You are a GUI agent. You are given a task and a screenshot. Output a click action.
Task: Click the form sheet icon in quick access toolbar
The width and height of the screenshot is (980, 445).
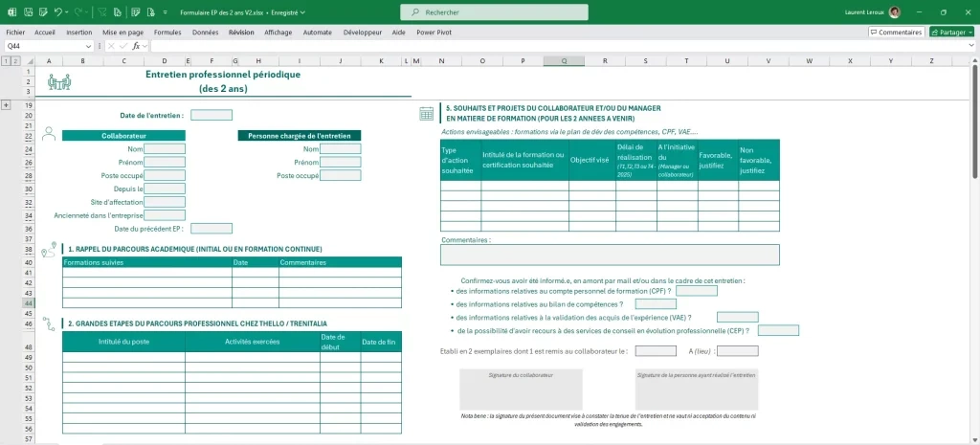pyautogui.click(x=136, y=11)
